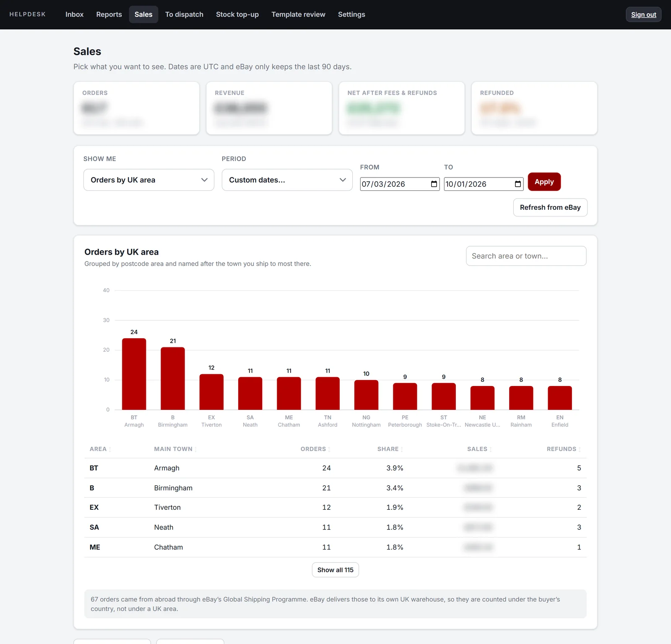Screen dimensions: 671x644
Task: Sort the table by Share column
Action: click(390, 449)
